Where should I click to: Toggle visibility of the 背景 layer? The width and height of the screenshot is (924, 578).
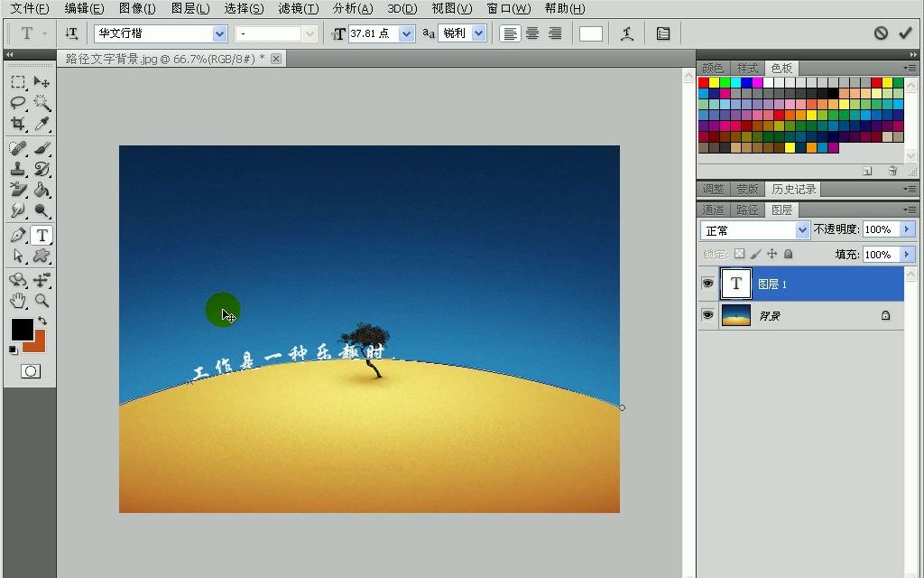click(708, 314)
